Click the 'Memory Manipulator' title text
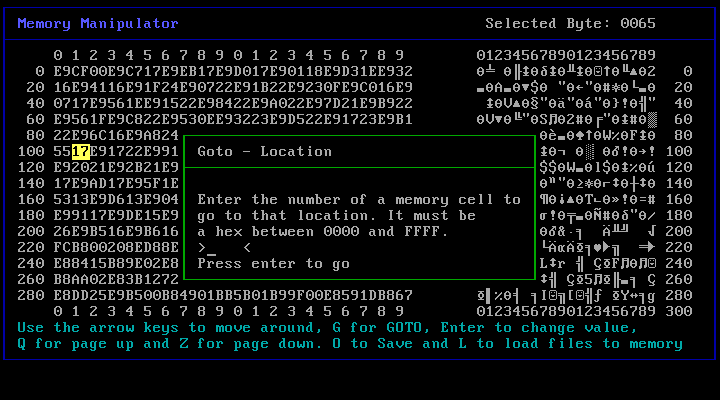720x400 pixels. click(99, 23)
